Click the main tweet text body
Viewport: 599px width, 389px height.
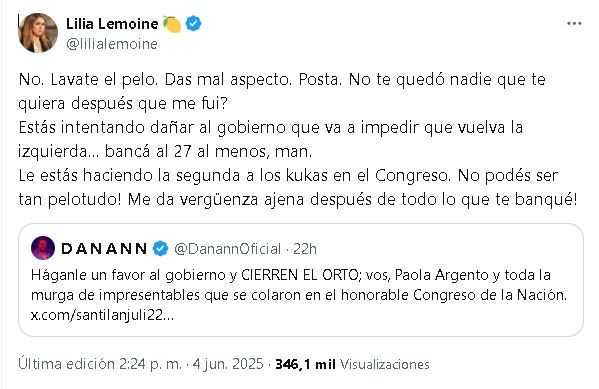click(x=298, y=139)
